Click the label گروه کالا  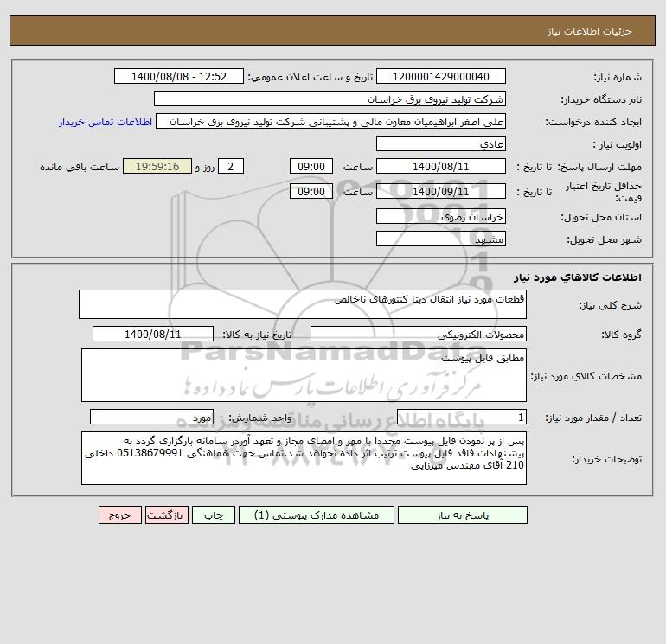pos(621,335)
